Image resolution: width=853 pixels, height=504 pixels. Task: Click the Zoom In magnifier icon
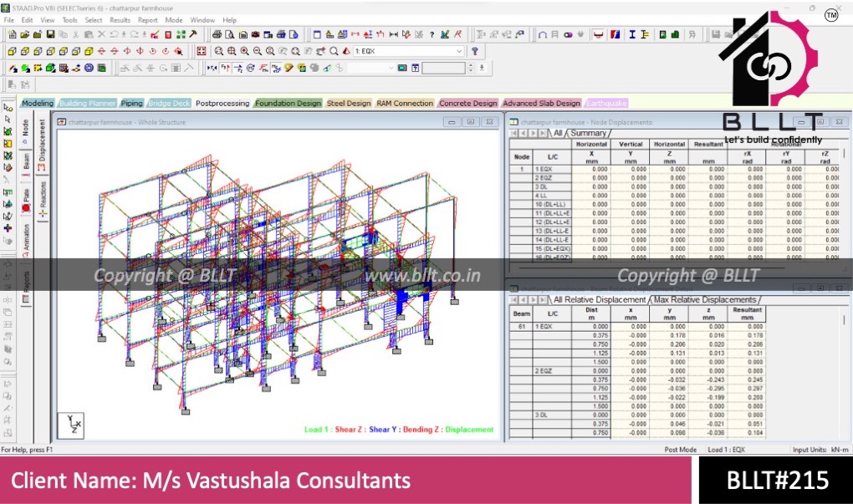pos(244,51)
